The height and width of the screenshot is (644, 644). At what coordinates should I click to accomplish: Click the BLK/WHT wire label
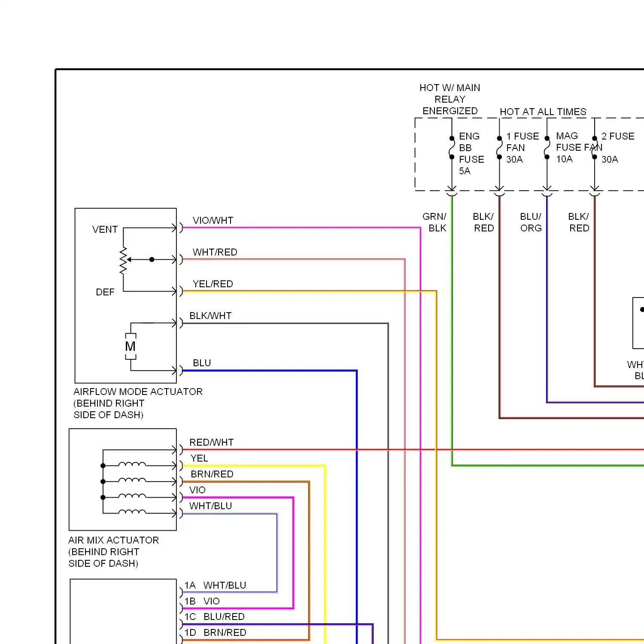[210, 316]
